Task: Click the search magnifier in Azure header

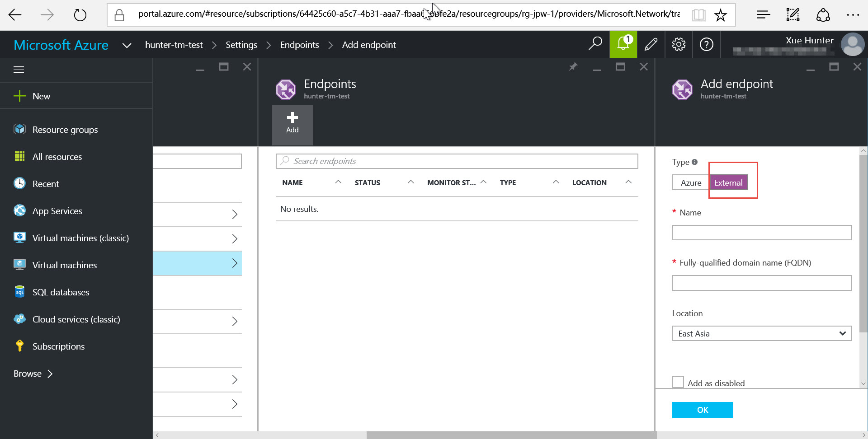Action: click(x=595, y=44)
